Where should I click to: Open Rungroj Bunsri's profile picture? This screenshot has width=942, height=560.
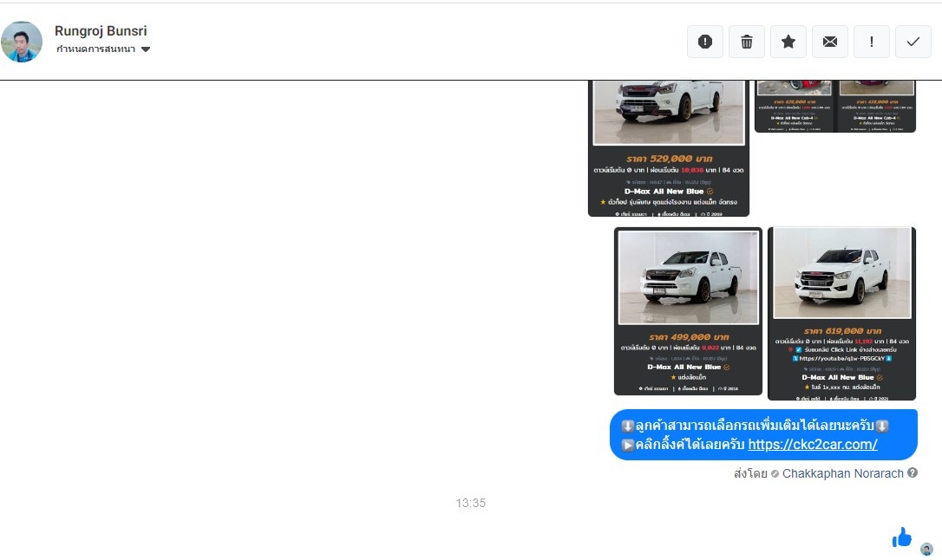click(x=22, y=42)
